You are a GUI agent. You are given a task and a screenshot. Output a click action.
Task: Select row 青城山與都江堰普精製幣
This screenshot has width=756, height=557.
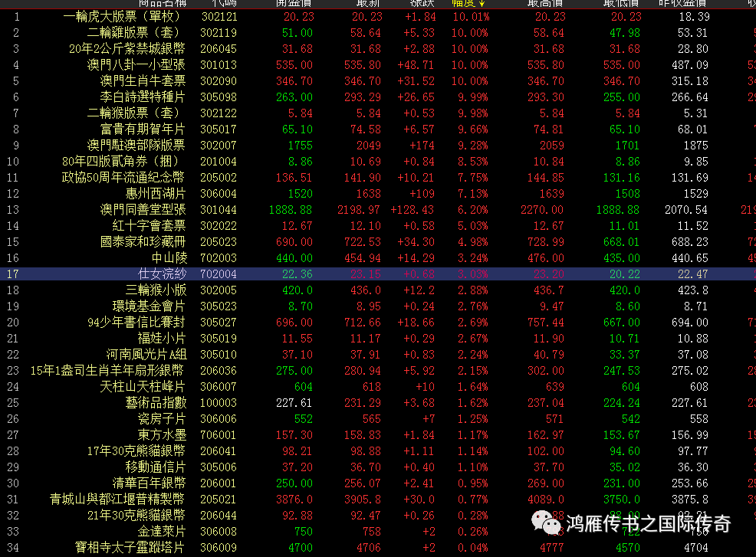coord(378,500)
